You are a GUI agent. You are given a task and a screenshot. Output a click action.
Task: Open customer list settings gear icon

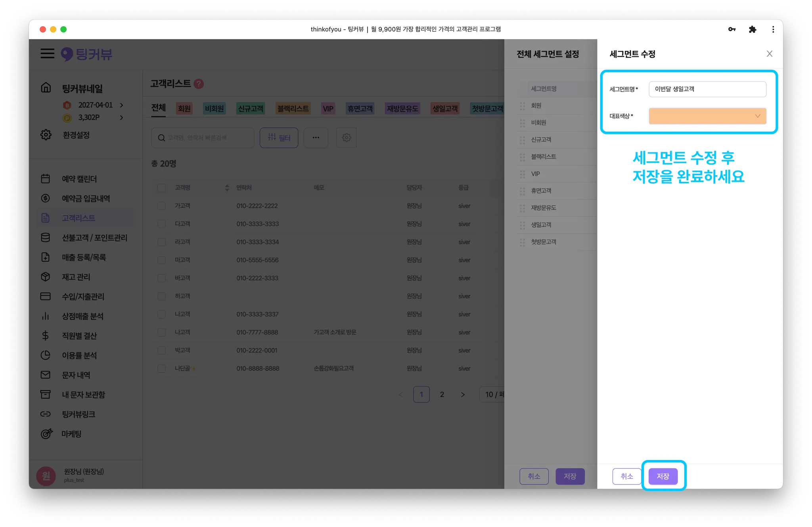[x=347, y=138]
